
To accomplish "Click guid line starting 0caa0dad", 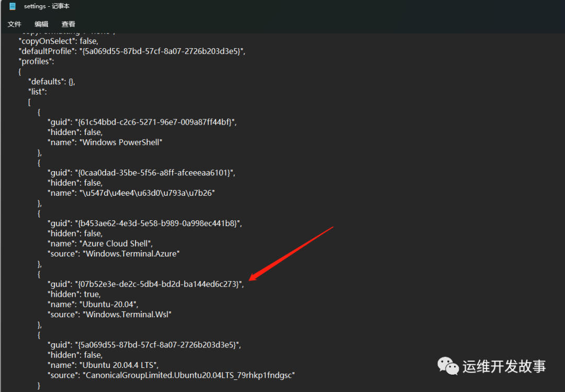I will tap(141, 173).
